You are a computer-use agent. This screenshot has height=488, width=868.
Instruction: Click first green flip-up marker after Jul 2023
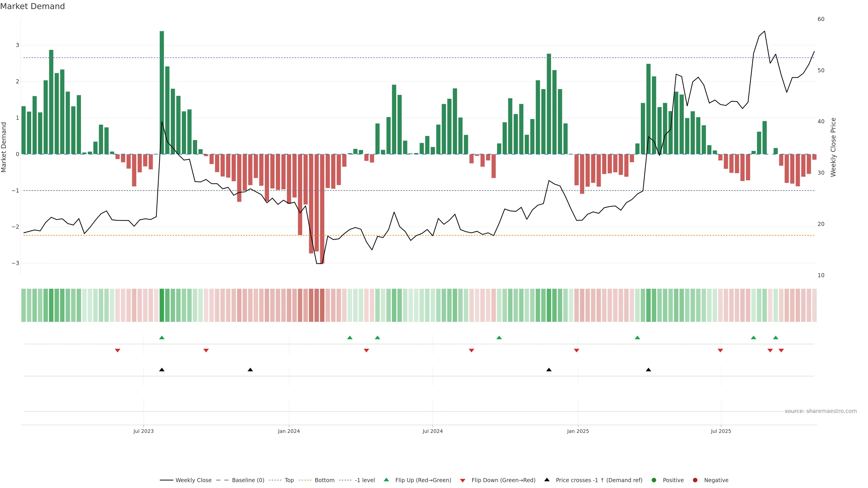[x=162, y=338]
